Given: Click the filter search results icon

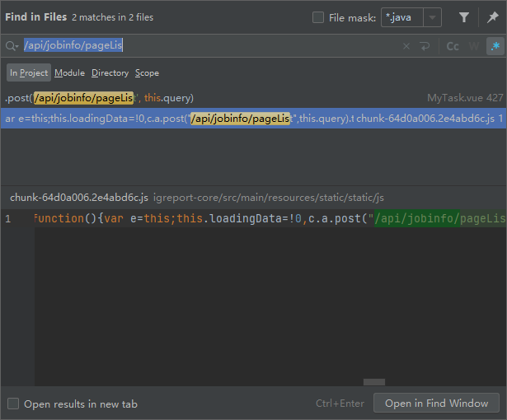Looking at the screenshot, I should [464, 17].
